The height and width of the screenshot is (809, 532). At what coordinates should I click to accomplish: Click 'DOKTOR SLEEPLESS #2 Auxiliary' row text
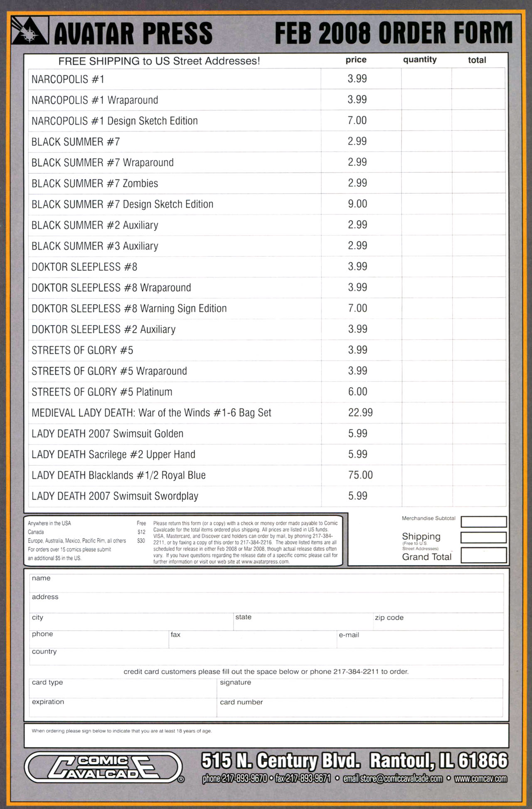[103, 330]
